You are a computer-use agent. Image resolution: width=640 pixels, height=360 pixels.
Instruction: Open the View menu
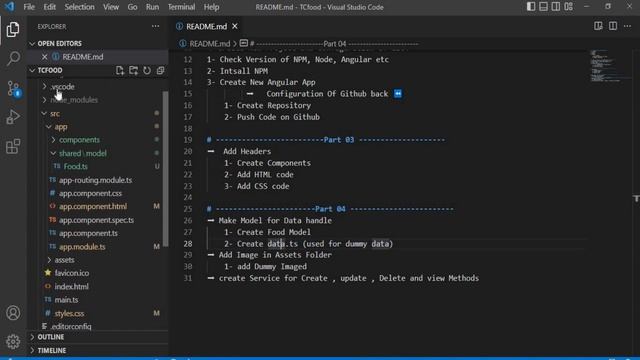[x=111, y=7]
